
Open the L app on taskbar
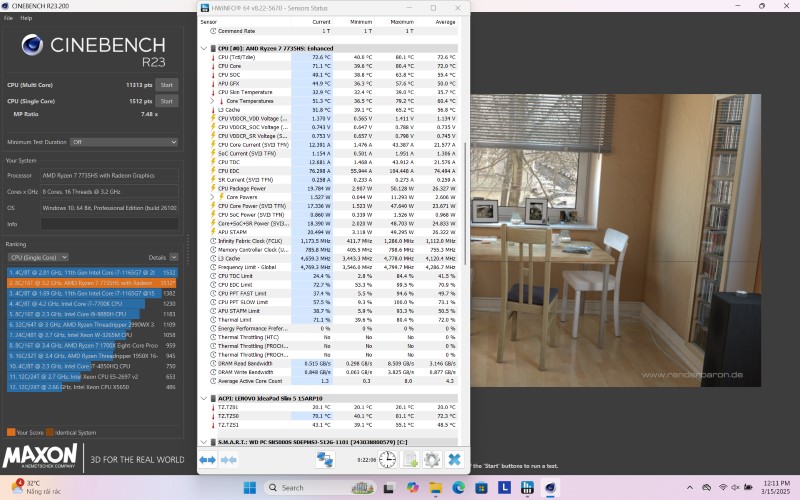tap(504, 488)
